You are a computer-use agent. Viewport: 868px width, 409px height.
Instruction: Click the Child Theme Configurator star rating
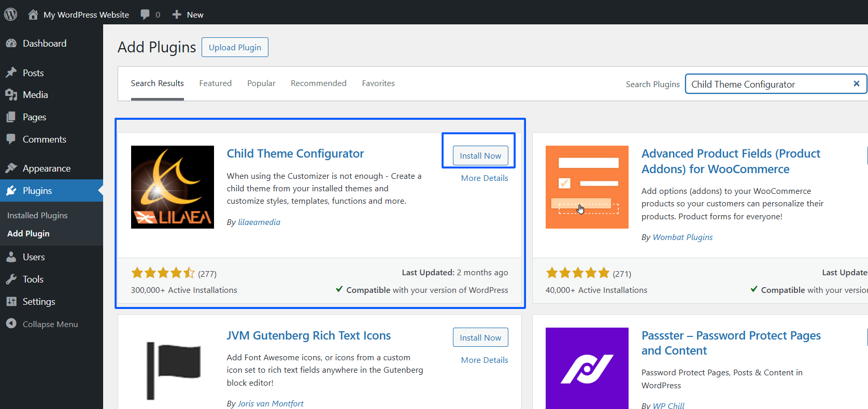tap(163, 273)
